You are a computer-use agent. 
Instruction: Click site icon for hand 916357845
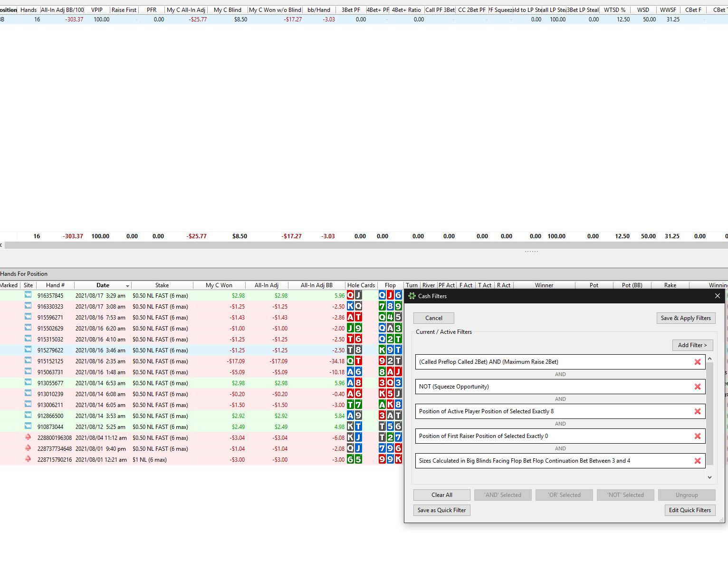tap(28, 295)
